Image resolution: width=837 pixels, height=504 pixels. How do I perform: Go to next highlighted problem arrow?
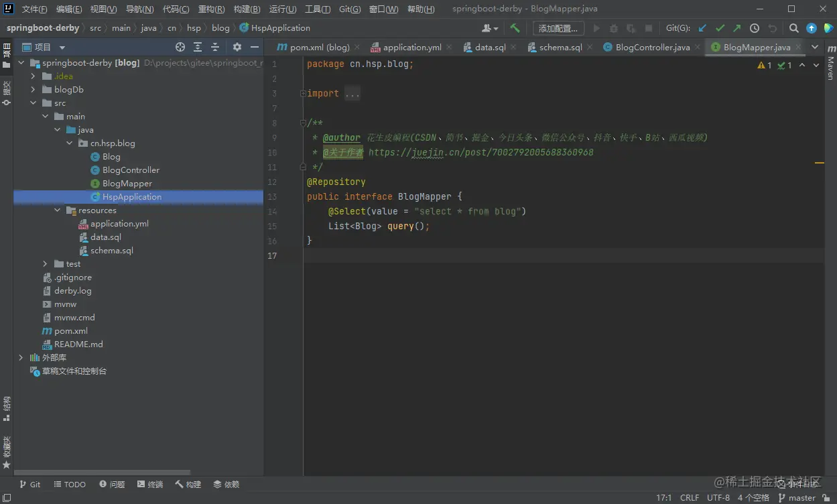coord(816,65)
